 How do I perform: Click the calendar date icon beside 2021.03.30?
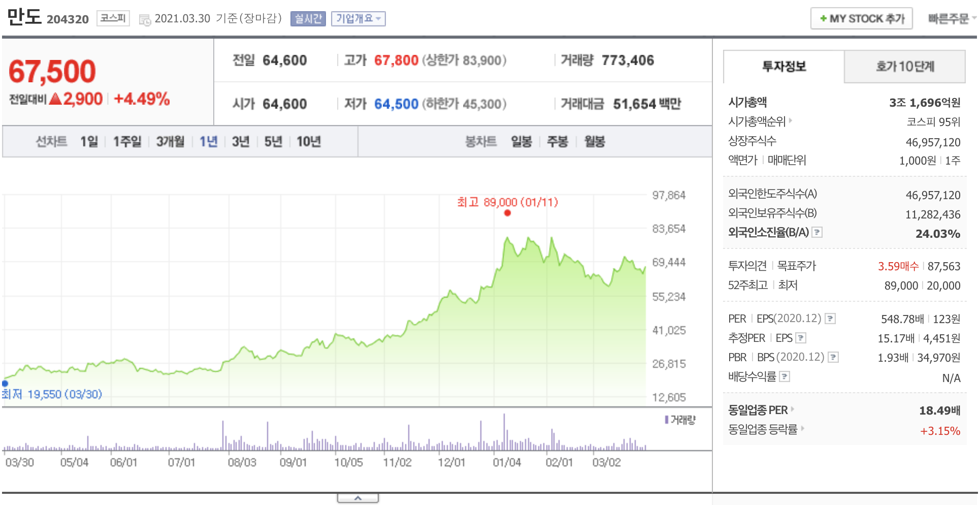tap(145, 20)
